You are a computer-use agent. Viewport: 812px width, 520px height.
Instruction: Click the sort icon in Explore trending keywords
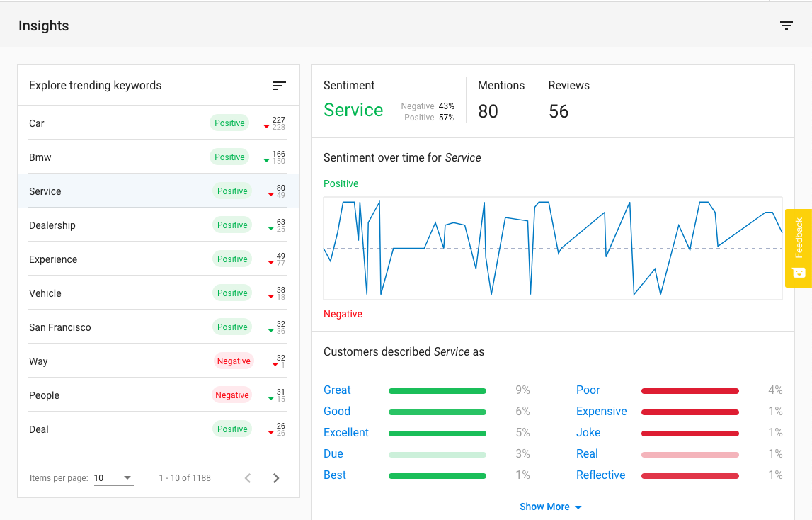[x=279, y=85]
